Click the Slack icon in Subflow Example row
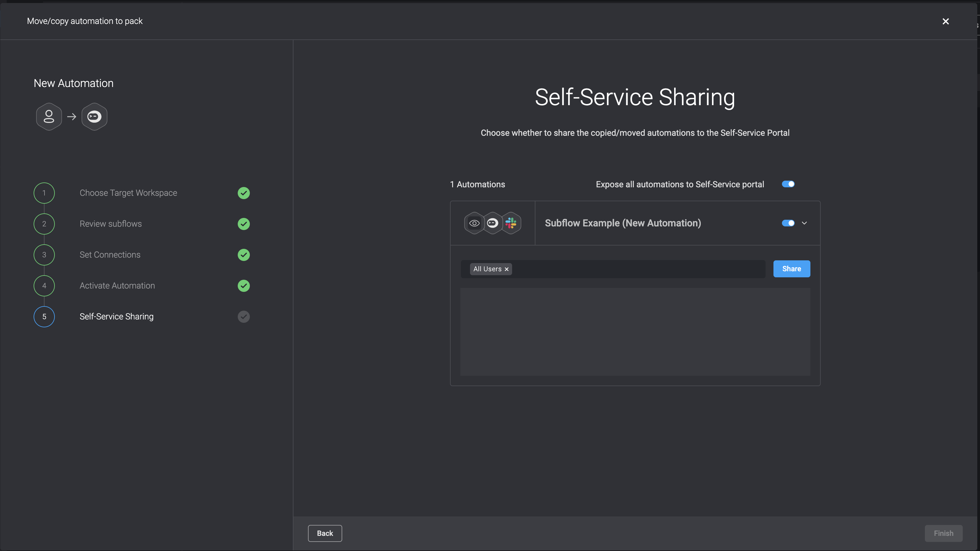This screenshot has height=551, width=980. [x=511, y=223]
